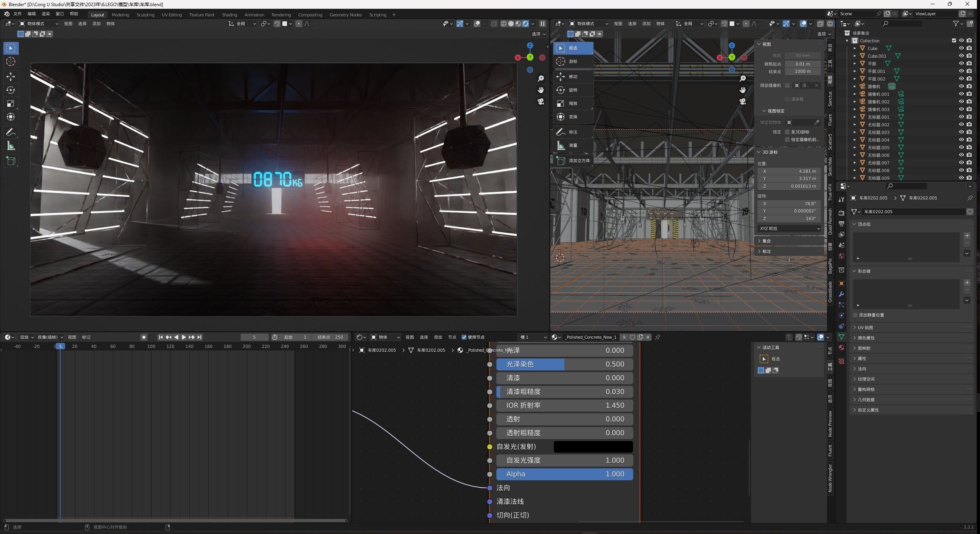Open 自发光(发射) black color swatch
Screen dimensions: 980x534
(593, 447)
